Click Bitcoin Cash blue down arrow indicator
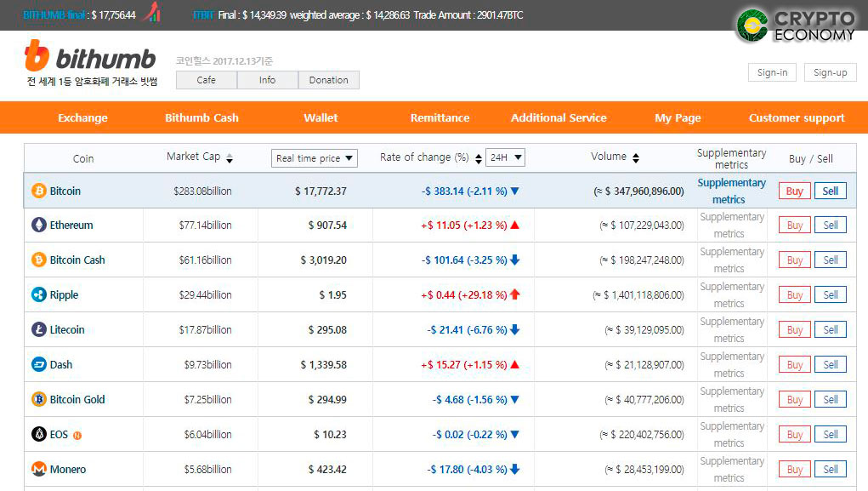This screenshot has width=868, height=491. tap(515, 260)
